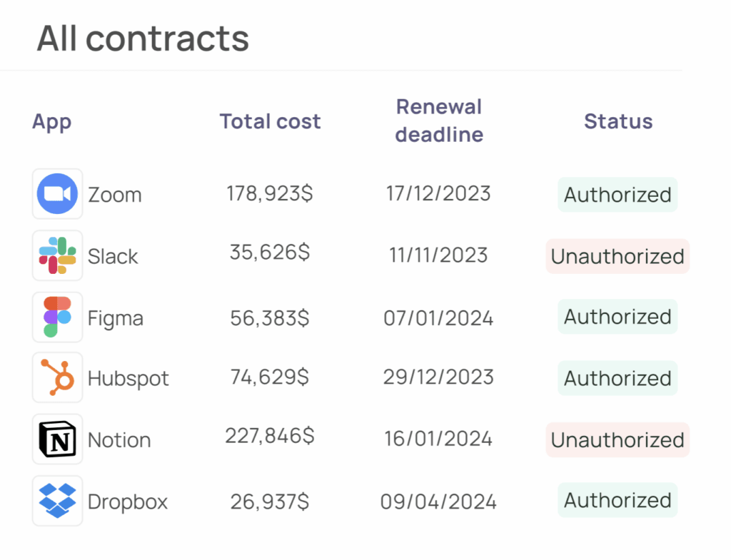
Task: Select the Unauthorized label beside Notion
Action: (x=617, y=439)
